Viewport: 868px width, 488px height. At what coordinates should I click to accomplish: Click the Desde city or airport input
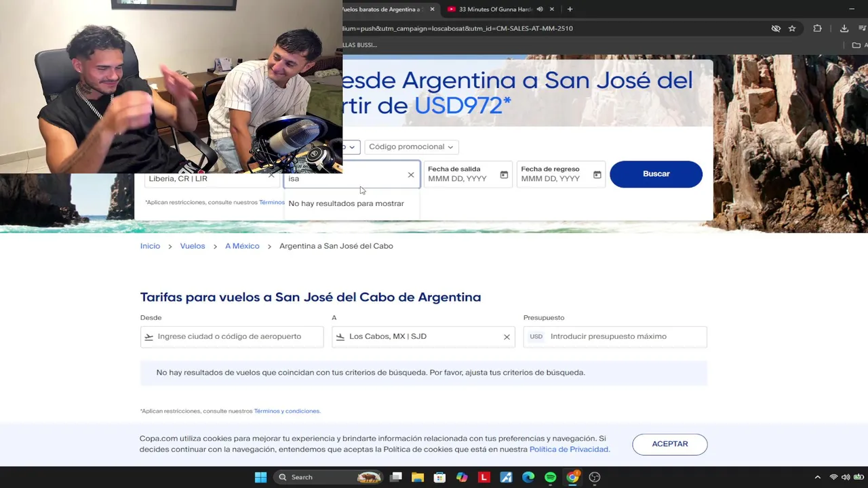coord(232,337)
